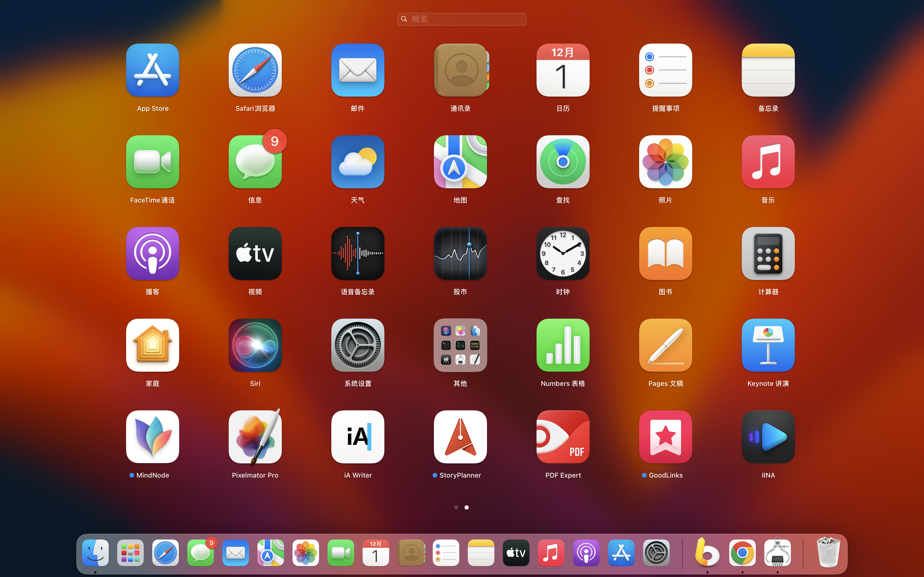Switch to first Launchpad page dot

coord(456,507)
